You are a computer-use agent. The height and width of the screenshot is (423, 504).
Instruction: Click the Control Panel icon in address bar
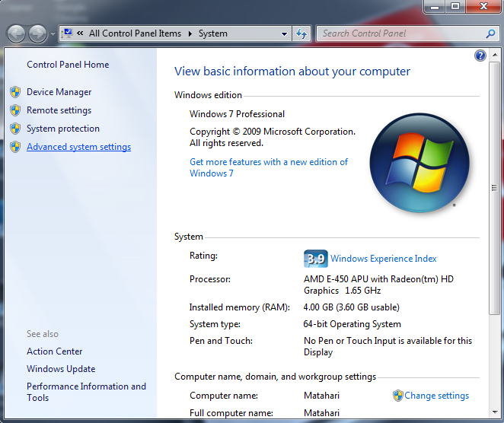tap(68, 33)
